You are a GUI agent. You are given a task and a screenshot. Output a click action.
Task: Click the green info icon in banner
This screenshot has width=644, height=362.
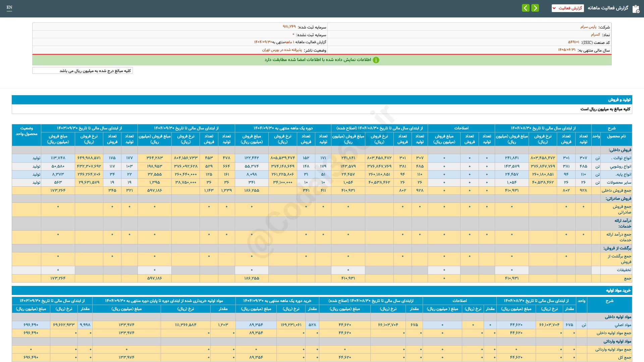pos(376,60)
